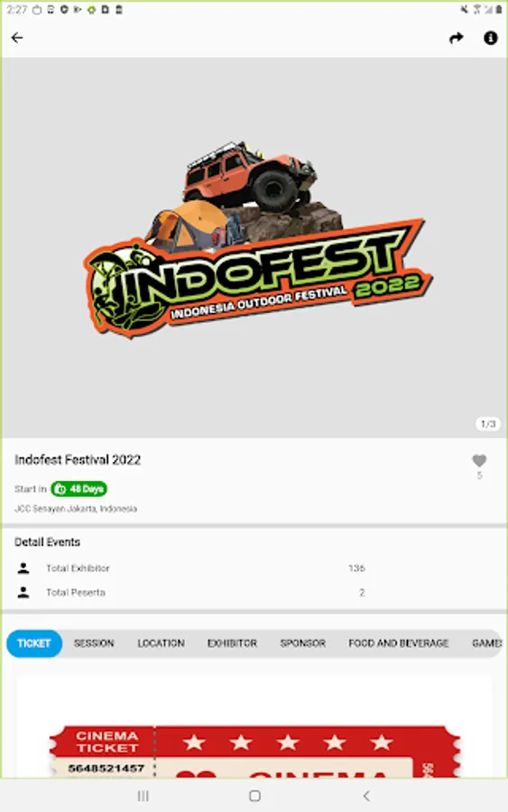Screen dimensions: 508x812
Task: Favorite the event with the heart icon
Action: point(479,460)
